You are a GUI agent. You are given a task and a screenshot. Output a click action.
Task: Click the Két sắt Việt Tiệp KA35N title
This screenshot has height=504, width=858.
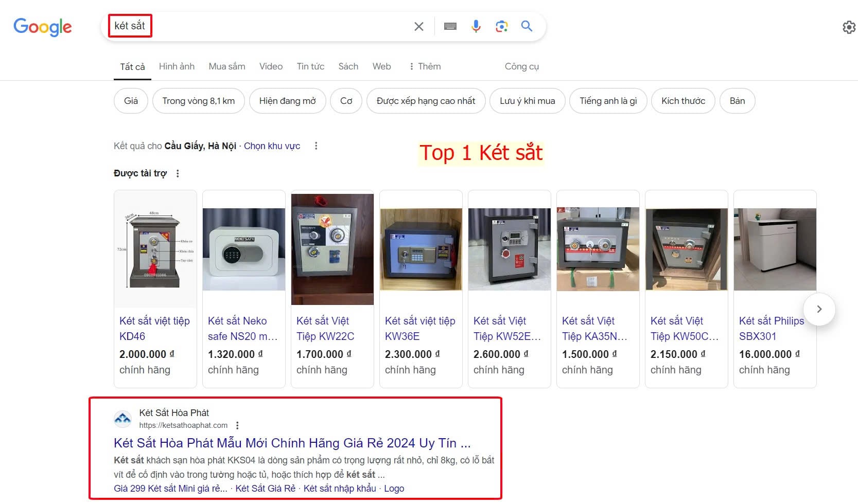(594, 329)
